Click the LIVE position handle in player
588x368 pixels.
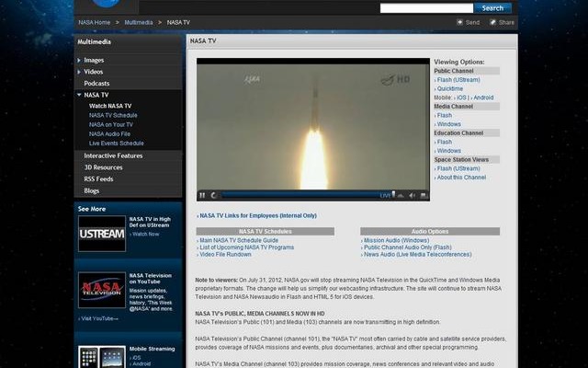point(393,194)
